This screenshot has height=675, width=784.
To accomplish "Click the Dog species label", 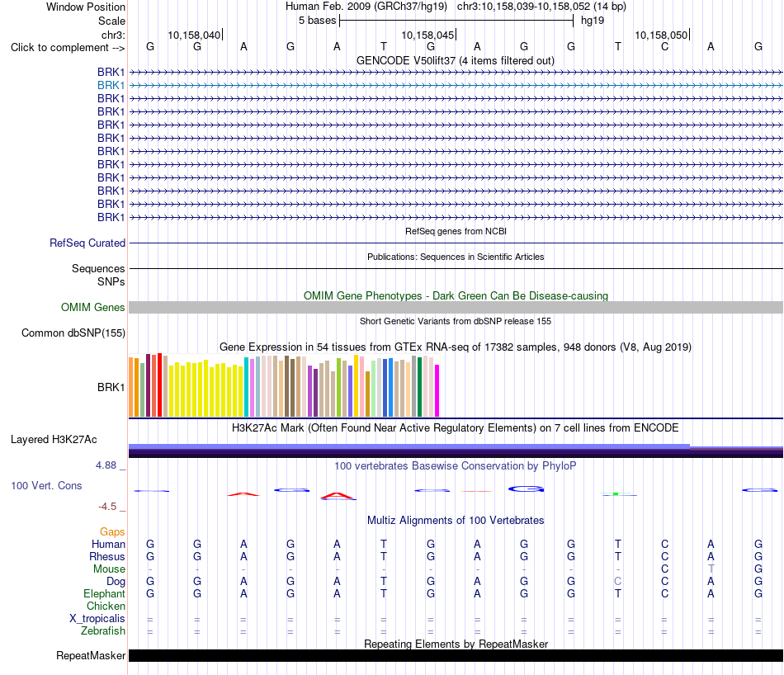I will point(116,582).
